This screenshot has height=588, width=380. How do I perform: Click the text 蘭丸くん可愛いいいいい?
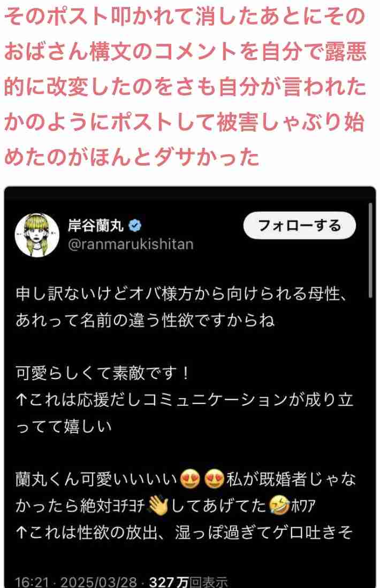[x=96, y=479]
